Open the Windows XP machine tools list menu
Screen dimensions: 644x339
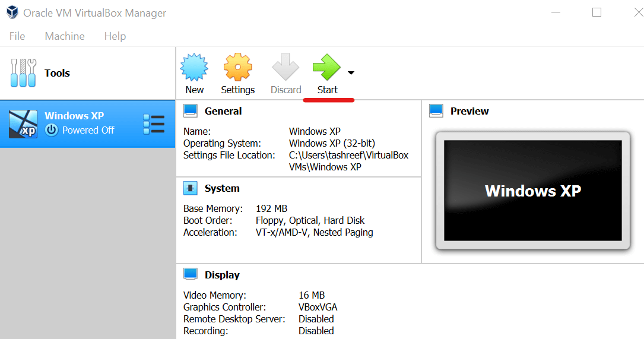tap(154, 124)
